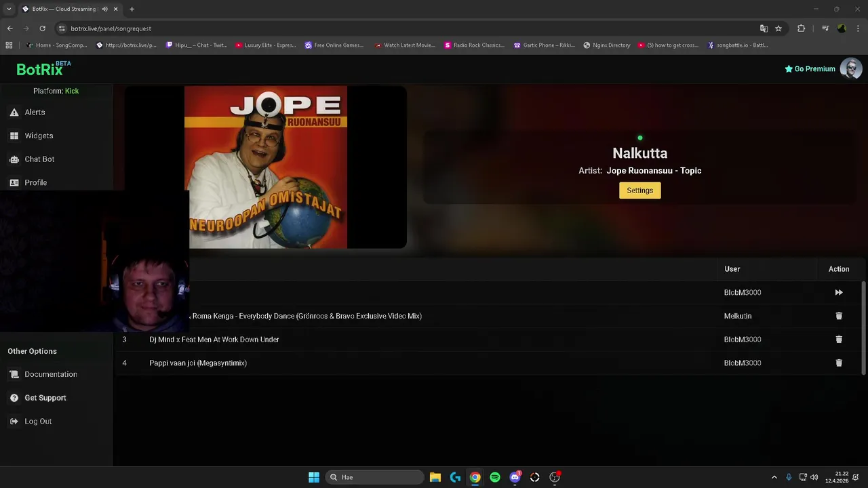Click the microphone icon in system tray
Viewport: 868px width, 488px height.
pyautogui.click(x=789, y=477)
